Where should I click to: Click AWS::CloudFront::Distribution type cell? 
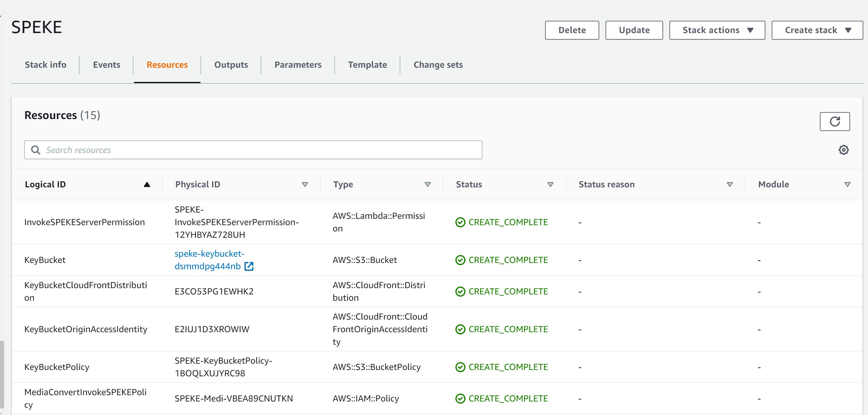pos(379,291)
